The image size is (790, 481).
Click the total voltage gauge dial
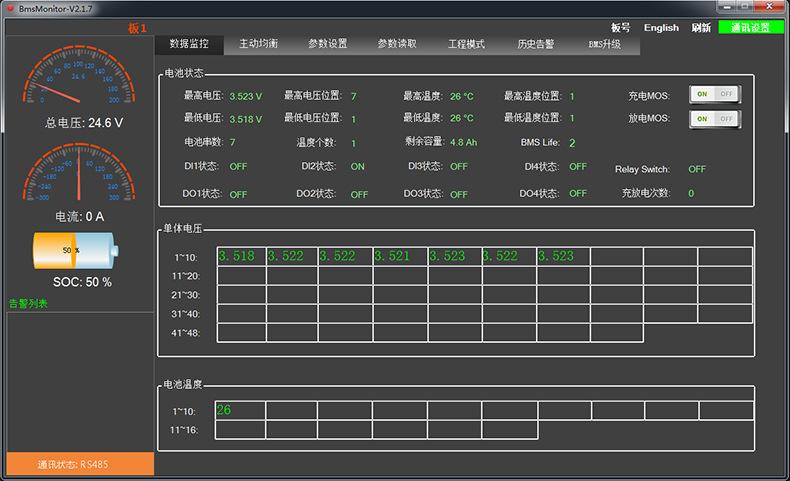click(x=79, y=75)
